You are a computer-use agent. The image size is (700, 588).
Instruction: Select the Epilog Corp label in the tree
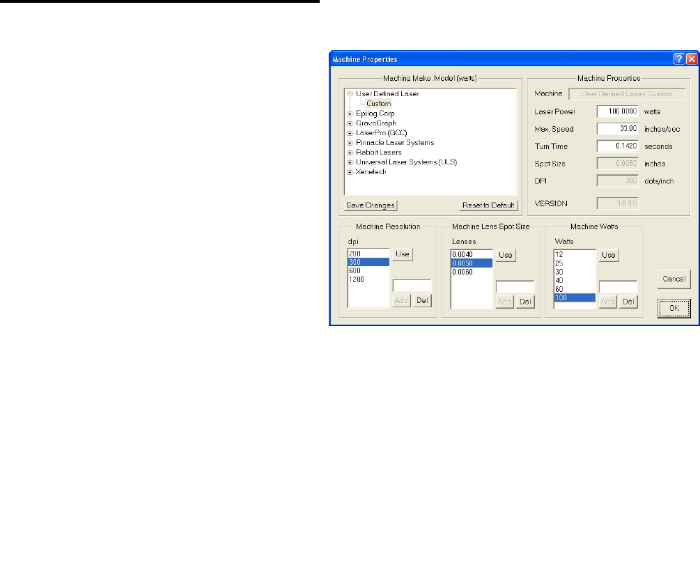tap(375, 114)
